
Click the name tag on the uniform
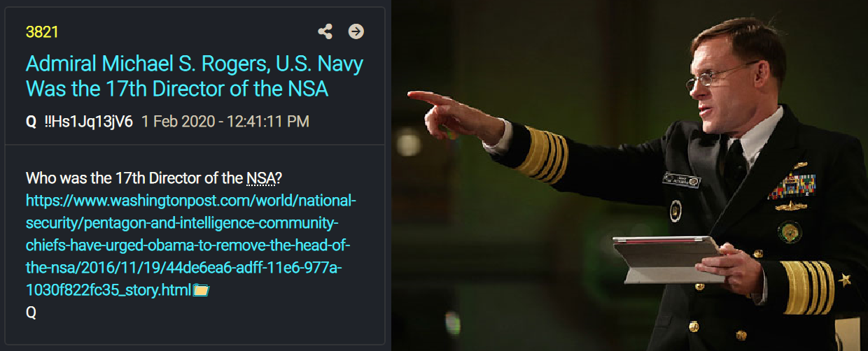[x=682, y=179]
